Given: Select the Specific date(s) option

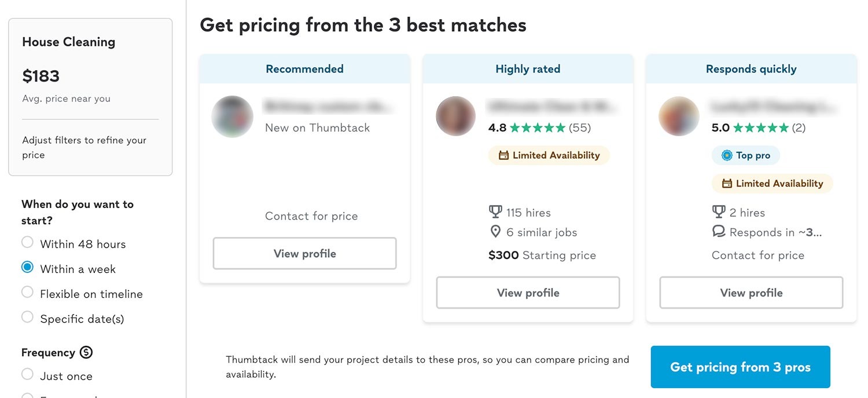Looking at the screenshot, I should pos(27,317).
